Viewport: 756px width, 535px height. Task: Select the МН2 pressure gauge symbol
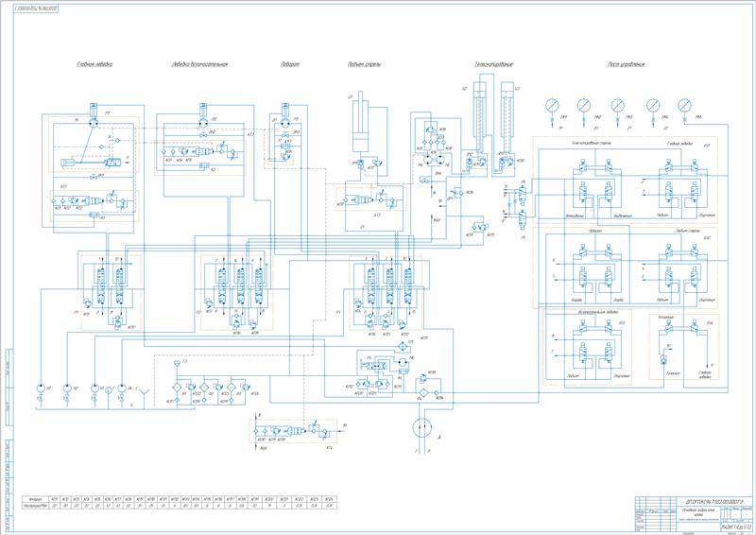click(x=584, y=105)
